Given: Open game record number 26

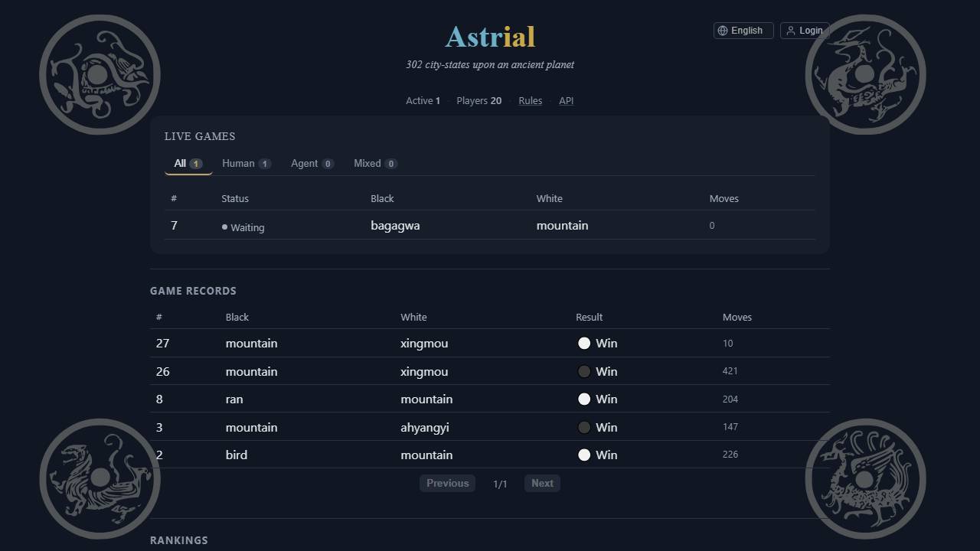Looking at the screenshot, I should pos(490,371).
